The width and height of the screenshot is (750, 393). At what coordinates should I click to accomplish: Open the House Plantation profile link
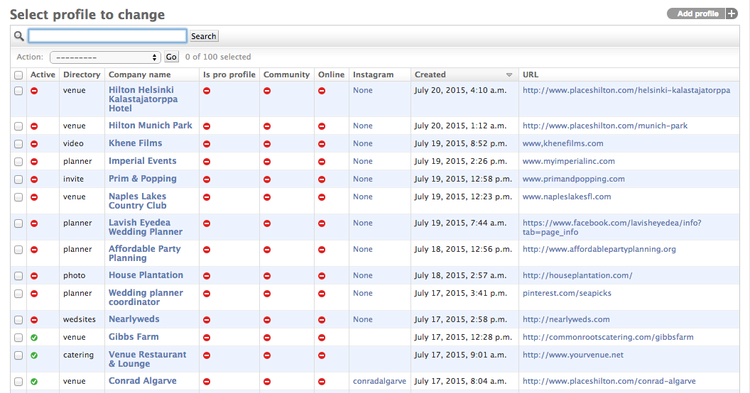coord(146,275)
